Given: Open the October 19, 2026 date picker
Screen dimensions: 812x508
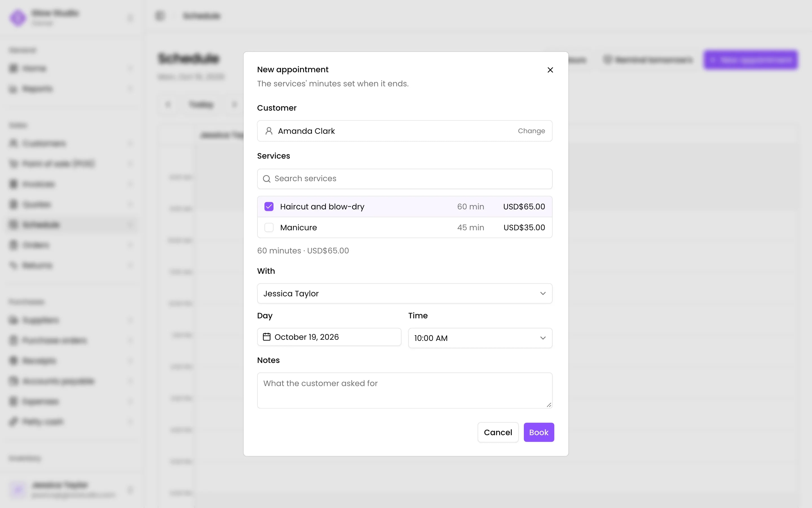Looking at the screenshot, I should [329, 337].
